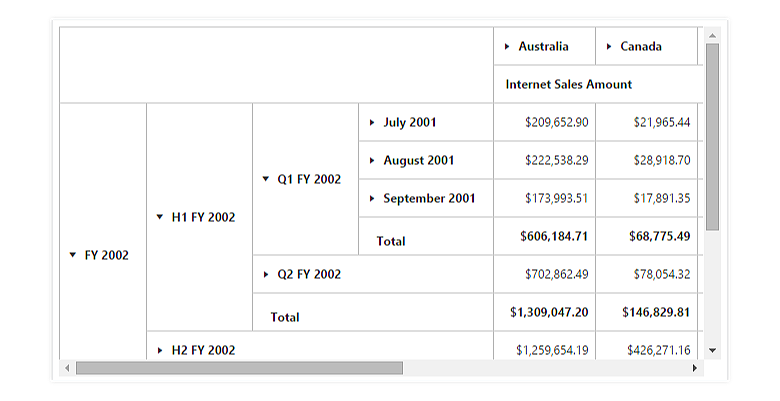The image size is (780, 401).
Task: Click the Q1 FY 2002 Total label
Action: click(x=390, y=241)
